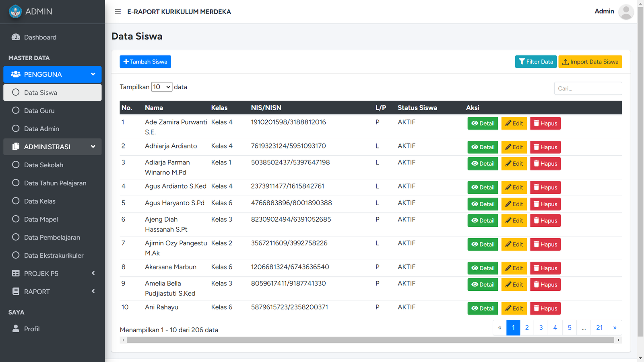
Task: Import Data Siswa using the upload button
Action: point(590,62)
